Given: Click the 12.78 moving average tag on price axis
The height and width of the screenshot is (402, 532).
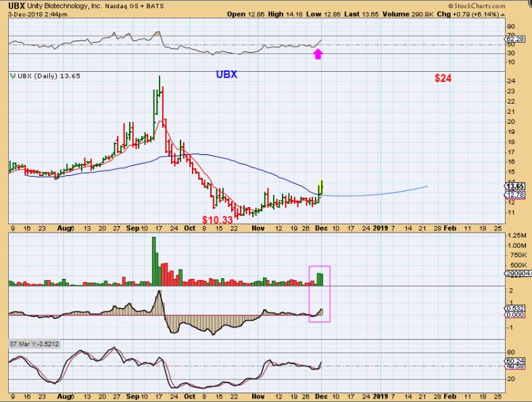Looking at the screenshot, I should coord(515,195).
